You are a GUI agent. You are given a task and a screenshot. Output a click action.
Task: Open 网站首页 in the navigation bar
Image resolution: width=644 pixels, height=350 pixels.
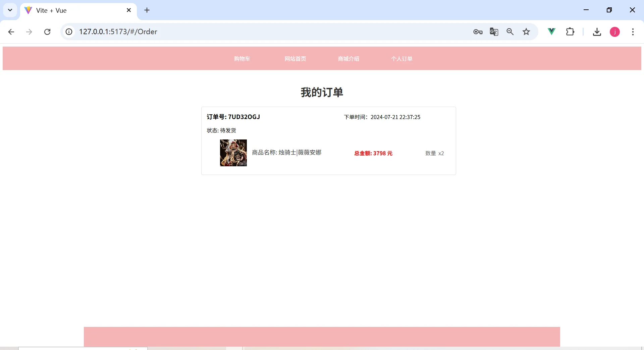coord(295,59)
